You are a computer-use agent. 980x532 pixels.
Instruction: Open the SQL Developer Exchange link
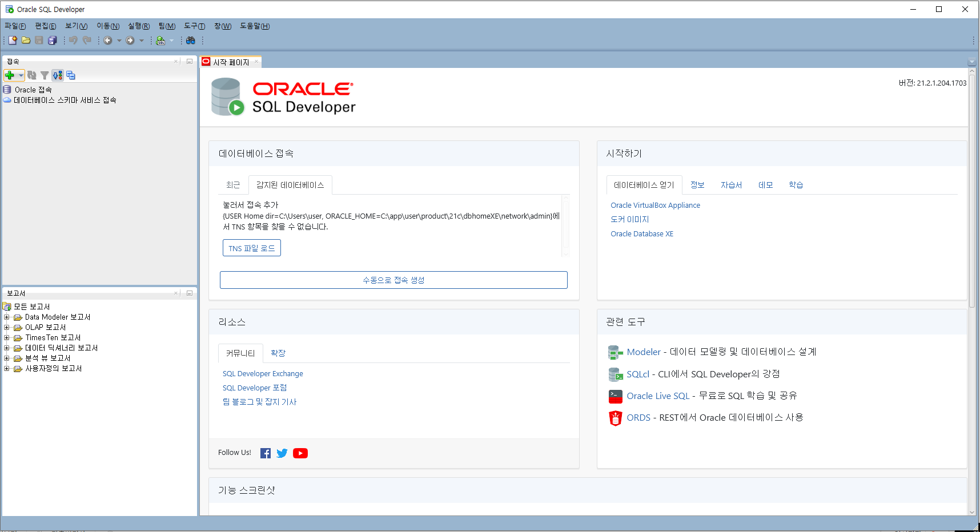pos(263,374)
